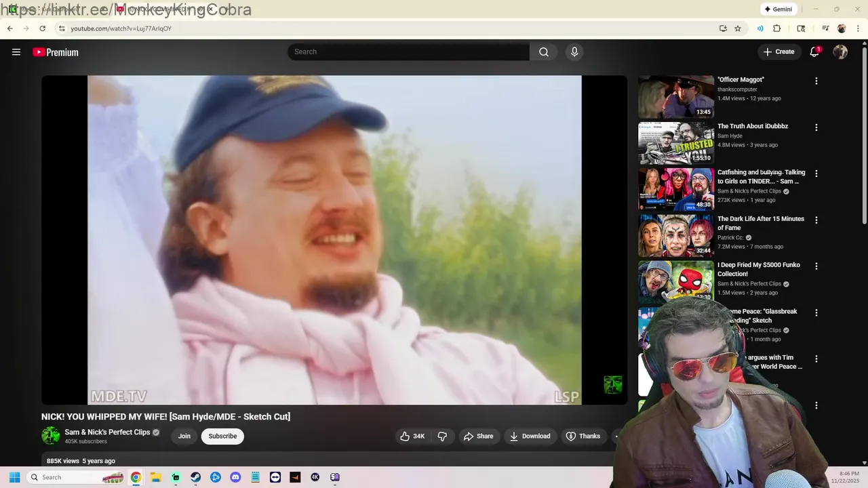Image resolution: width=868 pixels, height=488 pixels.
Task: Open the Create menu button
Action: (778, 52)
